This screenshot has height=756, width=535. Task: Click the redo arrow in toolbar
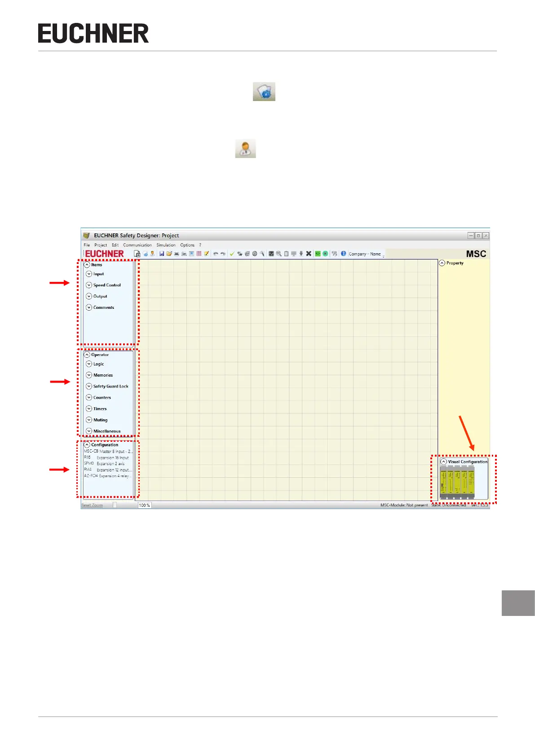[223, 254]
